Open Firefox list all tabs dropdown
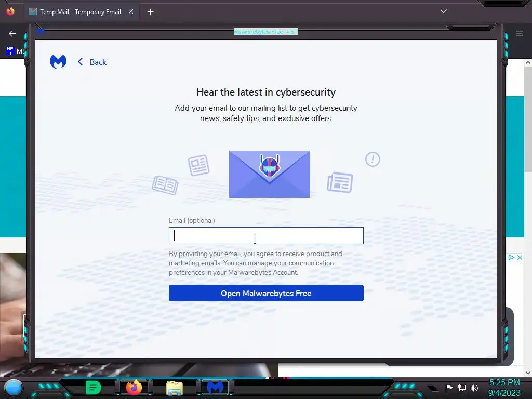Screen dimensions: 532x399 pyautogui.click(x=444, y=11)
